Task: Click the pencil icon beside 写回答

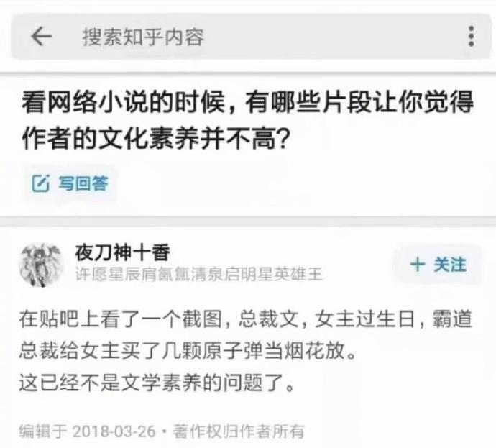Action: pos(41,183)
